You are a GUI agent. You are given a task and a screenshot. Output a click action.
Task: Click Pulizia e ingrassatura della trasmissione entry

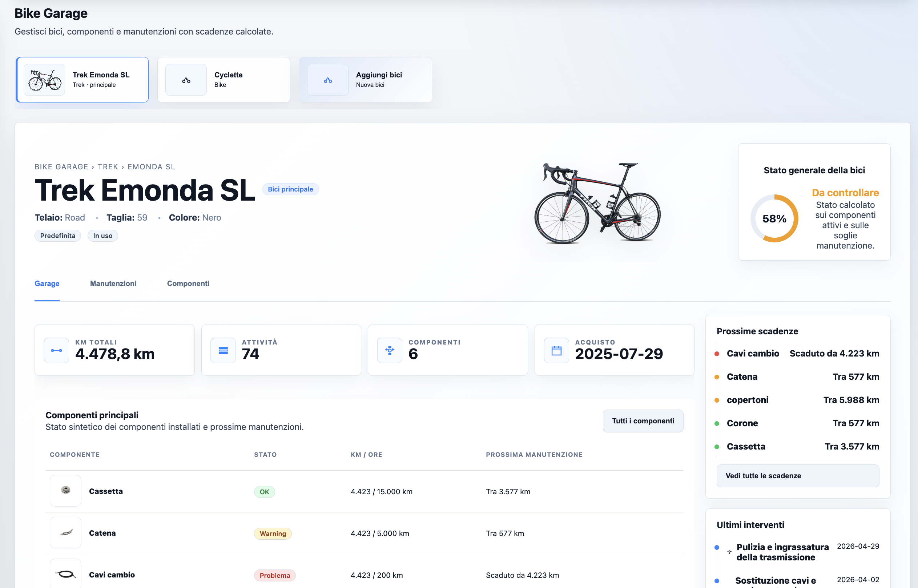[783, 552]
